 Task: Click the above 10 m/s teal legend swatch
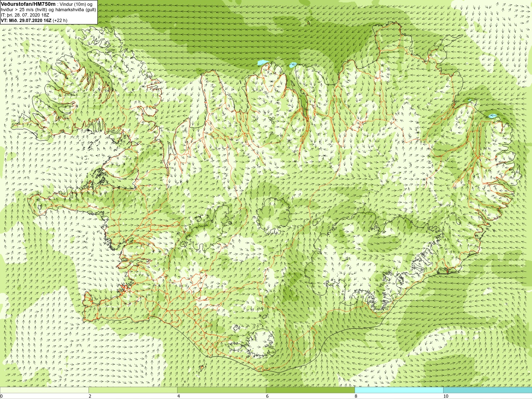point(488,390)
